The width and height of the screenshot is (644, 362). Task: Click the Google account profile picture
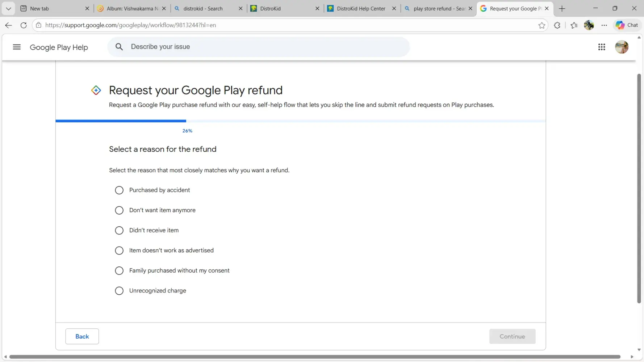point(622,47)
